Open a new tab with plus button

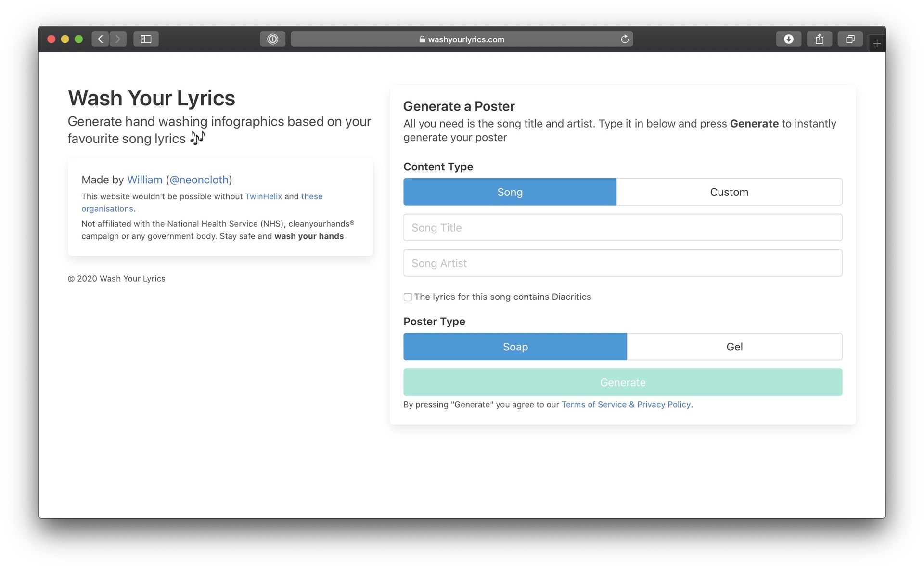coord(876,44)
